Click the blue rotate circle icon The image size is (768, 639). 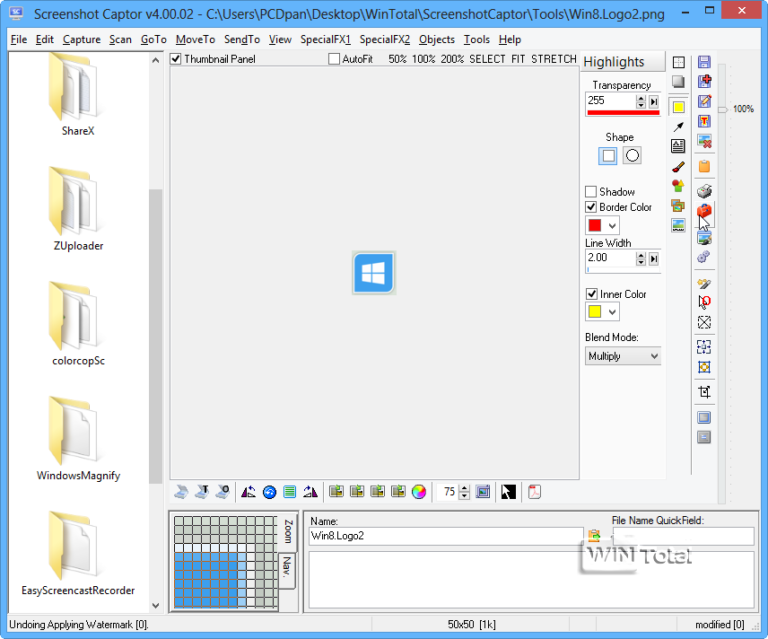pyautogui.click(x=269, y=492)
